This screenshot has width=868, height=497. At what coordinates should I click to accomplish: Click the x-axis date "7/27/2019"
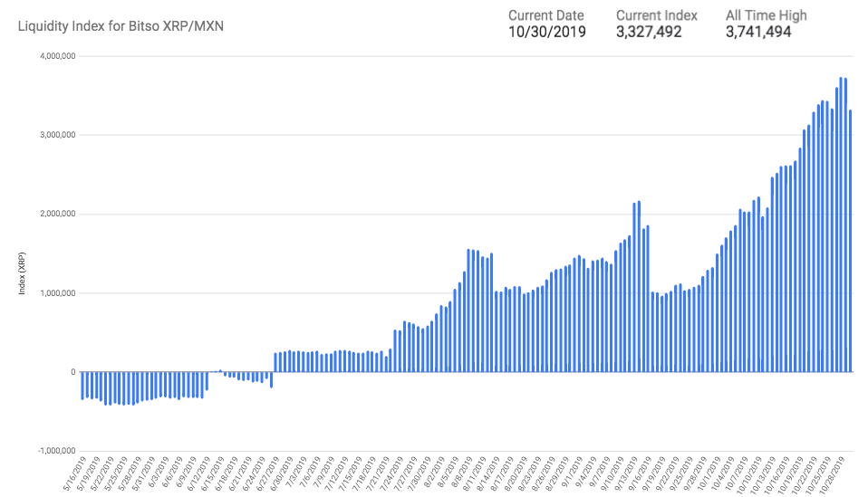(x=403, y=473)
